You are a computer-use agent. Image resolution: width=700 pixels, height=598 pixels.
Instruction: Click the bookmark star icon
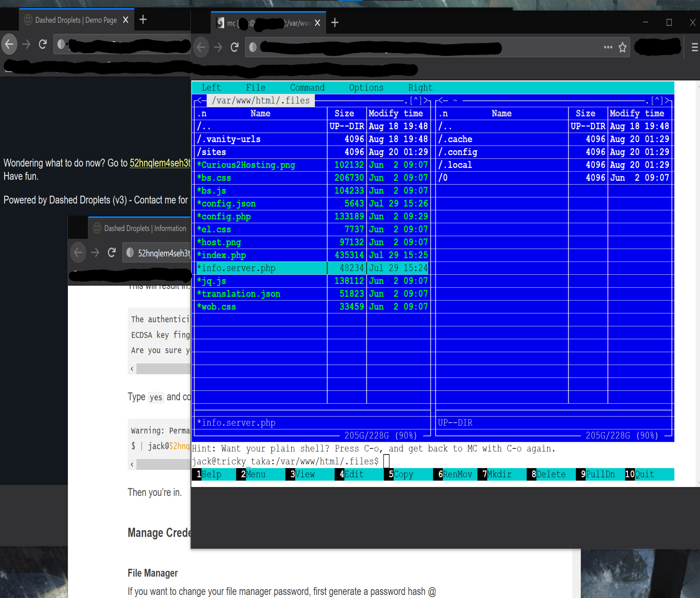coord(622,47)
